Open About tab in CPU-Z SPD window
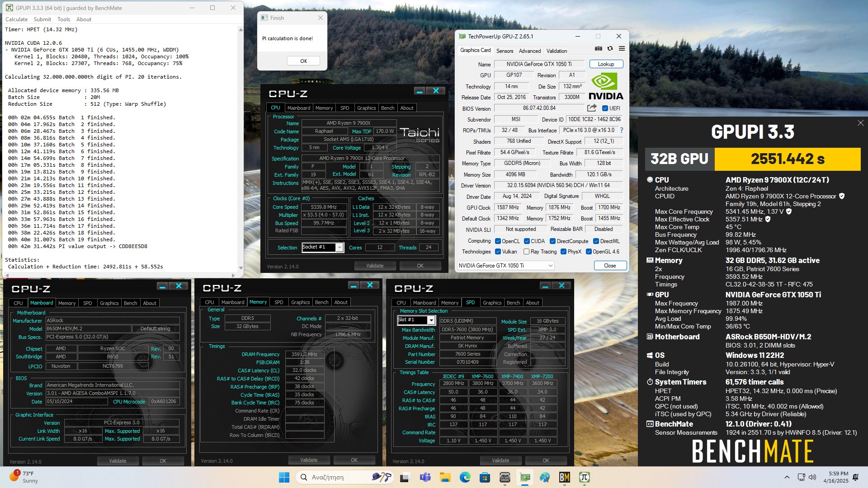The height and width of the screenshot is (488, 868). pos(533,303)
